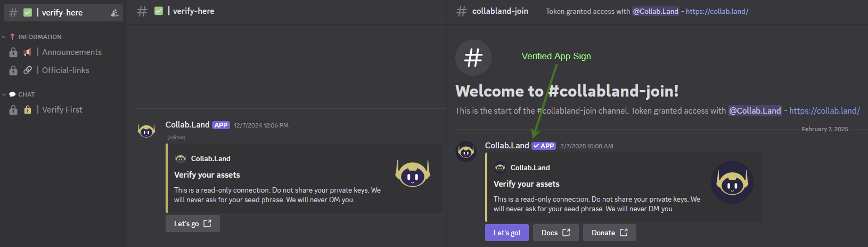Viewport: 868px width, 247px height.
Task: Click the green checkmark emoji in verify-here header
Action: [159, 11]
